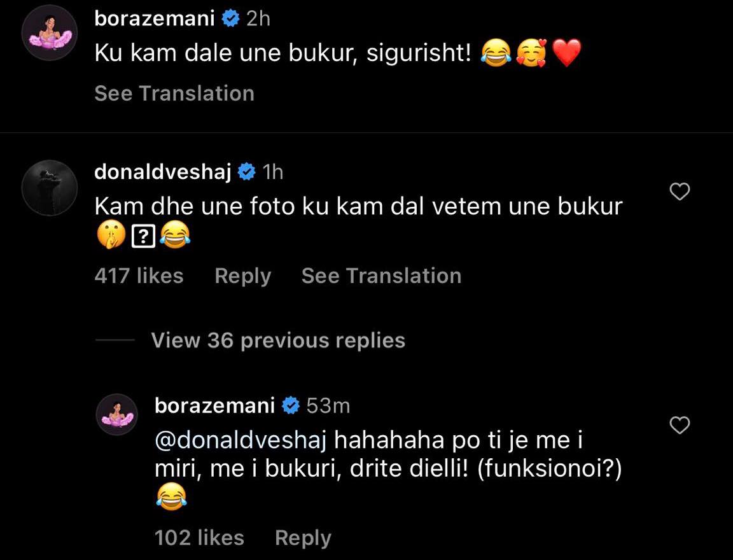The width and height of the screenshot is (733, 560).
Task: Tap the verified badge next to donaldveshaj
Action: [x=247, y=172]
